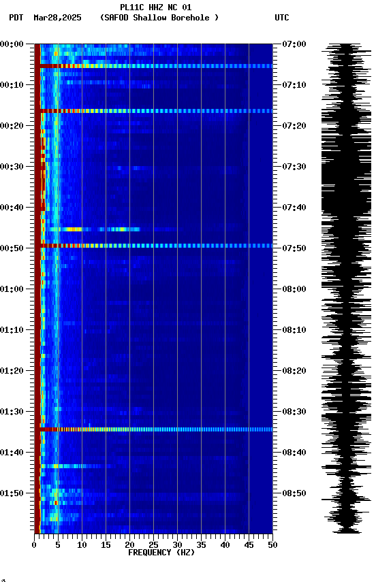Viewport: 376px width, 588px height.
Task: Click the '40' frequency axis tick label
Action: (225, 546)
